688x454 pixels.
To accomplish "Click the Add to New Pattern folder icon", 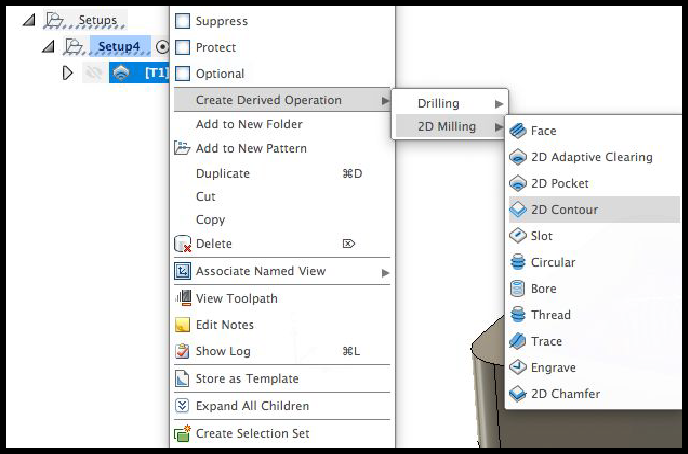I will pos(182,148).
